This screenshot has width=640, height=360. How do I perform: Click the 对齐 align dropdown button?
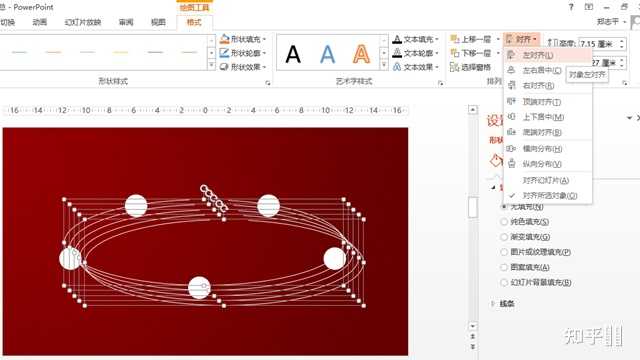522,39
